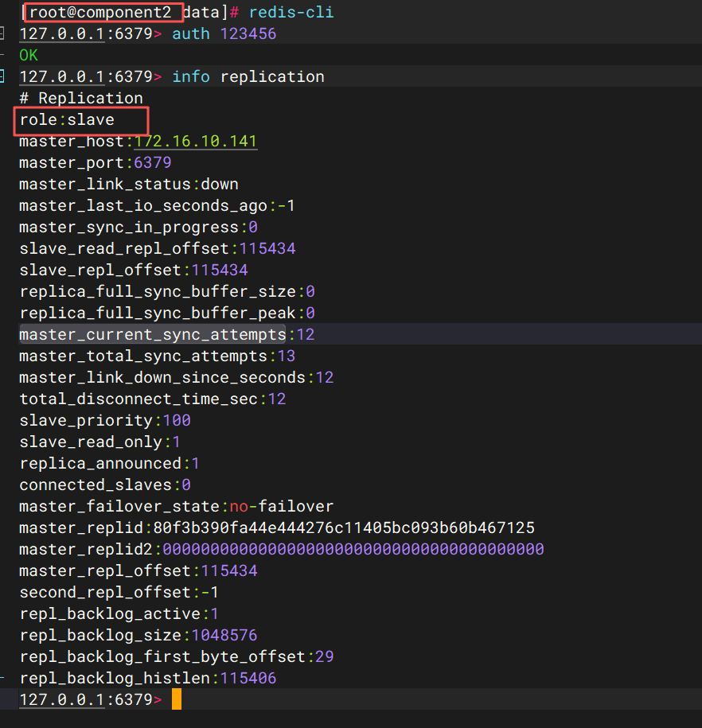Image resolution: width=702 pixels, height=728 pixels.
Task: Click the 'info replication' command text
Action: click(248, 76)
